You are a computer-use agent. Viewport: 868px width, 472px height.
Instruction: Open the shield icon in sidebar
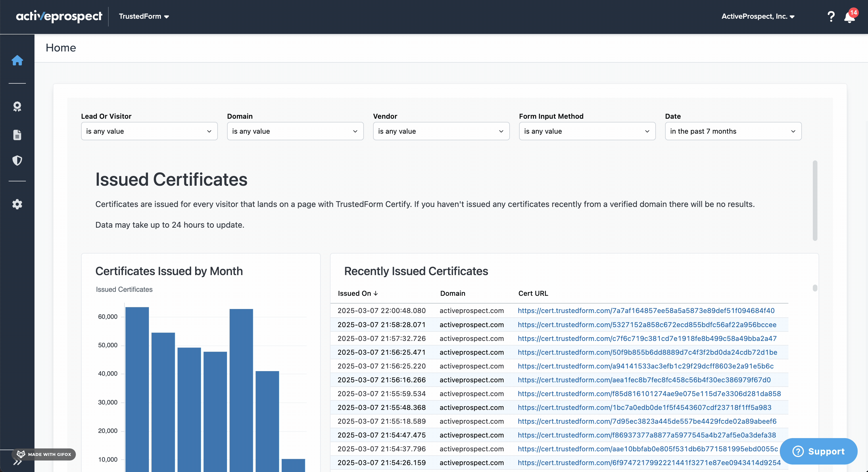17,160
